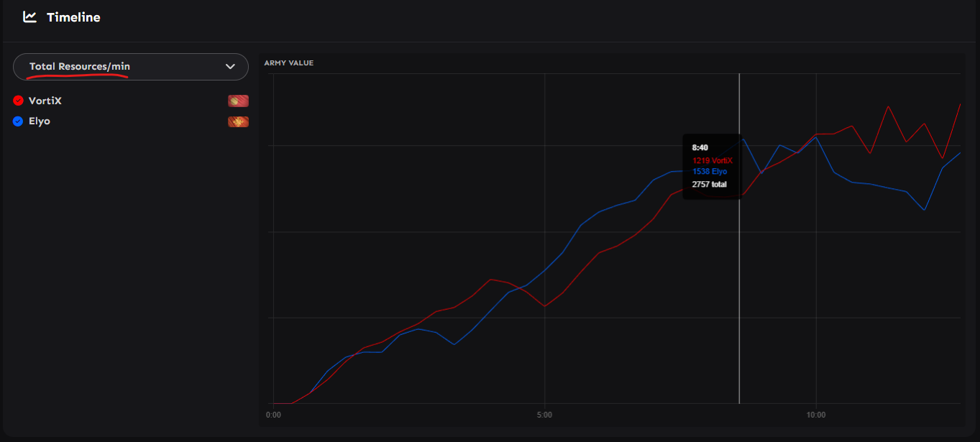Click the Elyo player name

click(40, 121)
